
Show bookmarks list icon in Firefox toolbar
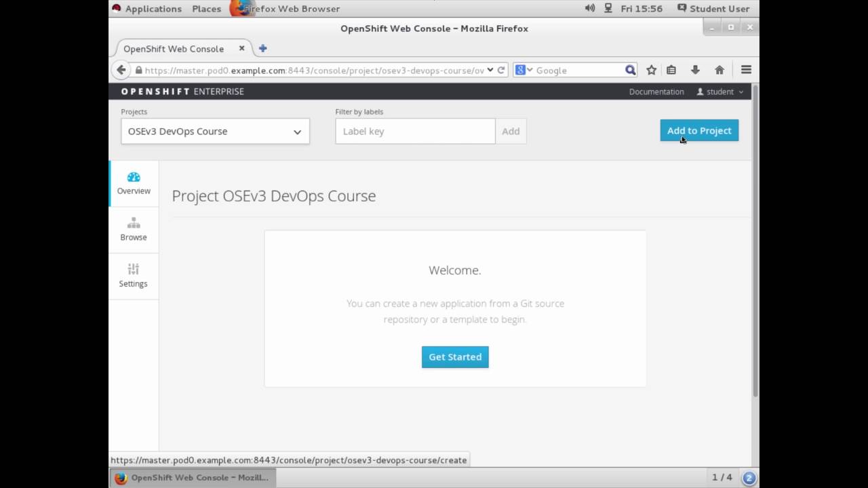point(671,70)
